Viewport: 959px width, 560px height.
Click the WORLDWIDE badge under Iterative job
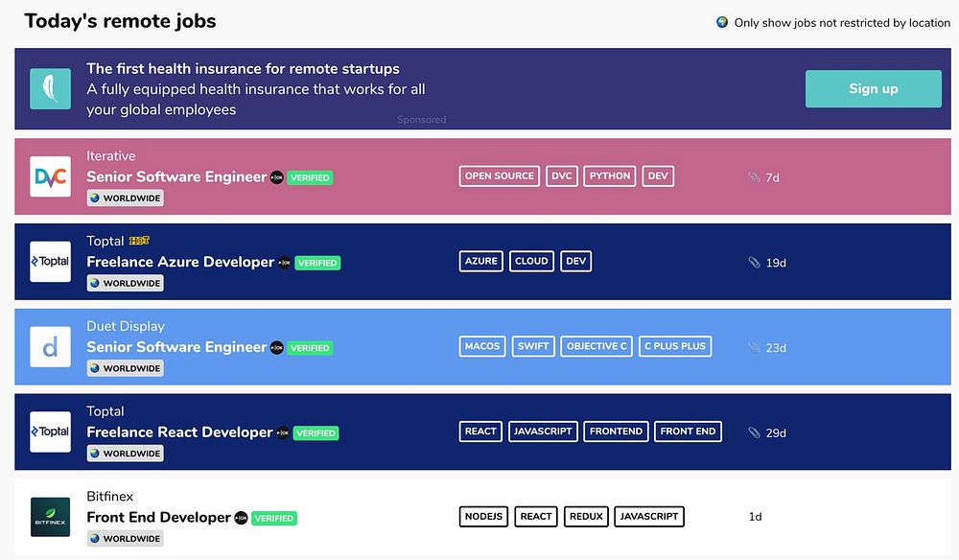126,198
